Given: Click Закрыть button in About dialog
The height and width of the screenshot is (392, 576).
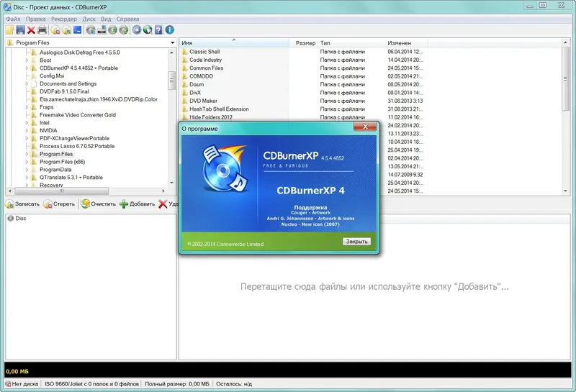Looking at the screenshot, I should pos(356,242).
